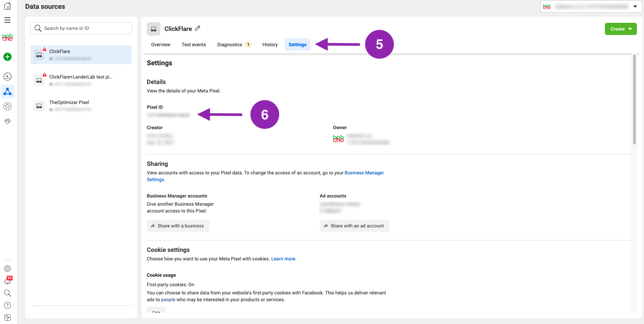The height and width of the screenshot is (324, 644).
Task: Open notifications bell with 94 badge
Action: 7,281
